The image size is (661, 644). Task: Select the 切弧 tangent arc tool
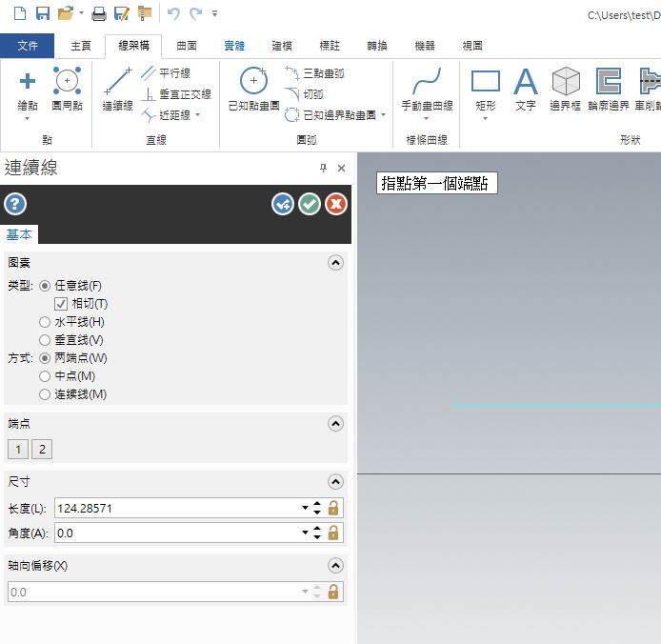[x=304, y=94]
